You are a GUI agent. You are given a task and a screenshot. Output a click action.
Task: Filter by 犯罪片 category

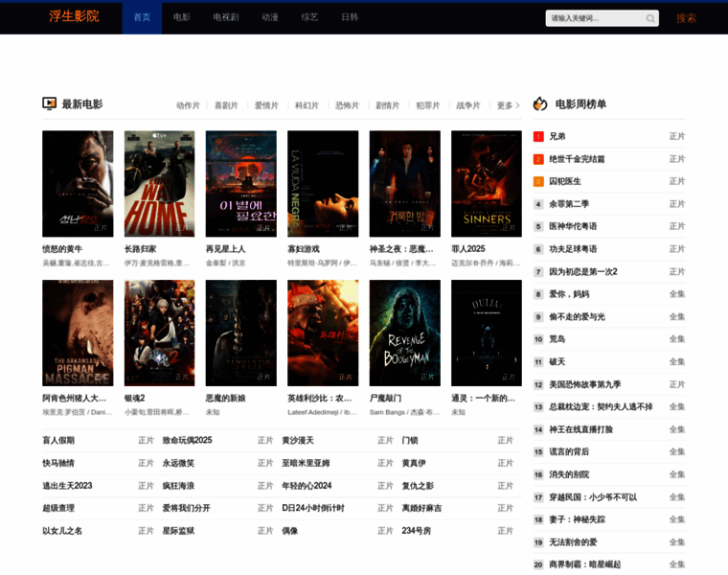pyautogui.click(x=428, y=105)
